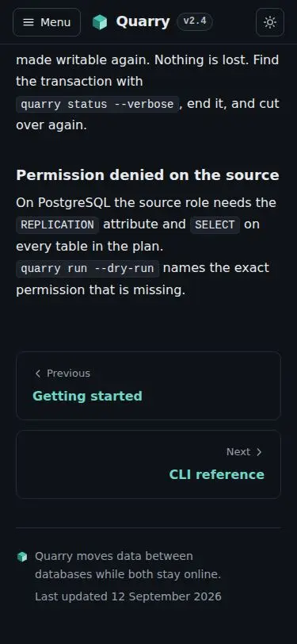Image resolution: width=297 pixels, height=644 pixels.
Task: Click the 'Previous' label in the navigation card
Action: [x=68, y=374]
